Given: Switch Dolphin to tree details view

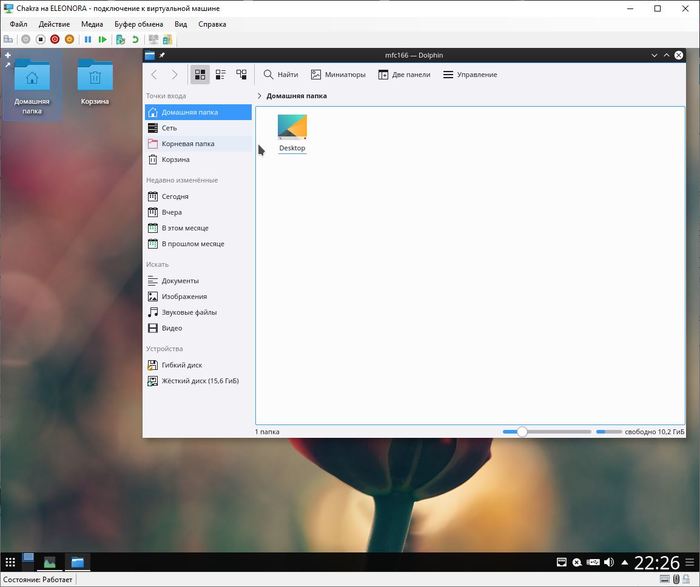Looking at the screenshot, I should pos(241,74).
